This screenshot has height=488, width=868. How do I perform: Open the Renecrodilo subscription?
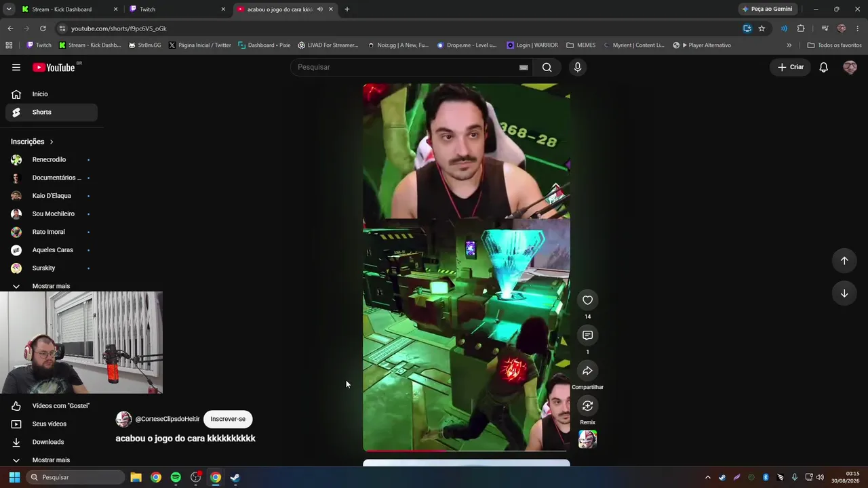pos(52,160)
